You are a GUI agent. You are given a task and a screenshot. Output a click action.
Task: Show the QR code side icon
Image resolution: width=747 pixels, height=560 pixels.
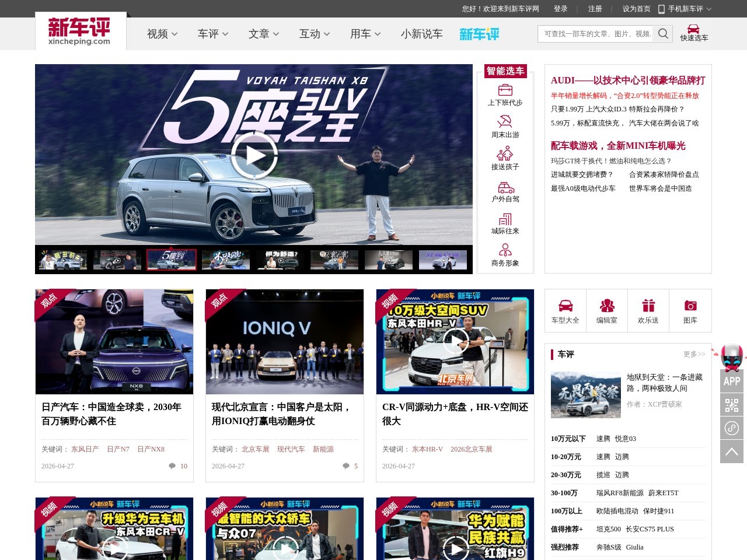tap(732, 404)
